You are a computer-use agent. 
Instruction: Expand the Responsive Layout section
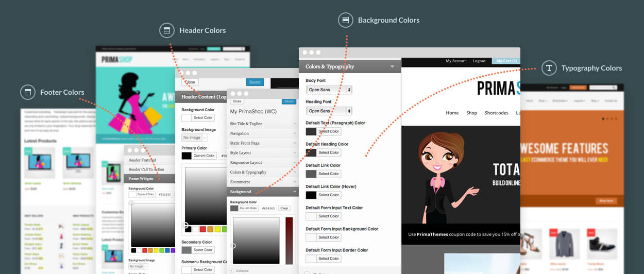point(263,163)
